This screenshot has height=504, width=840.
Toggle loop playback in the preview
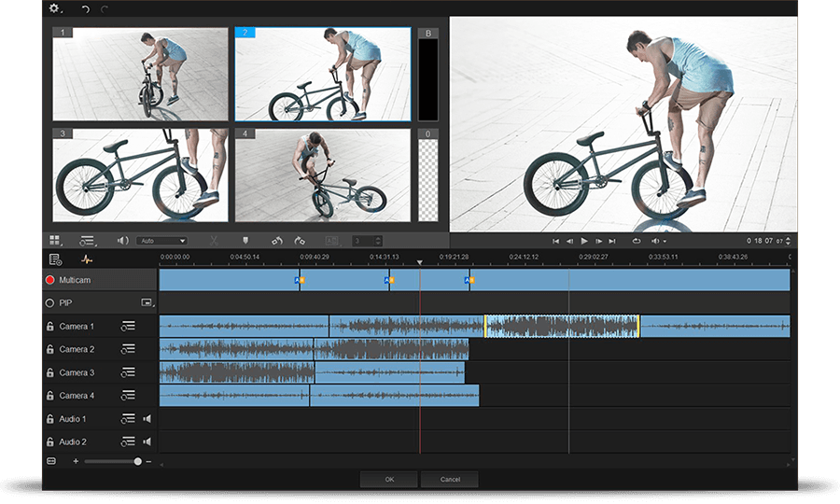[636, 241]
